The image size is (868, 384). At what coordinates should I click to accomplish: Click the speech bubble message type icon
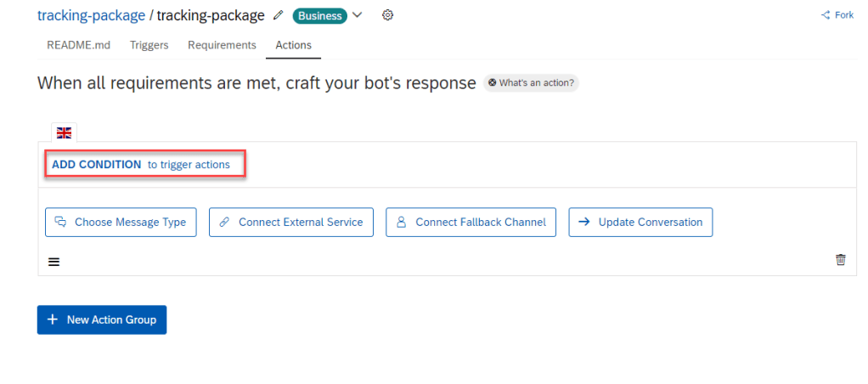61,222
